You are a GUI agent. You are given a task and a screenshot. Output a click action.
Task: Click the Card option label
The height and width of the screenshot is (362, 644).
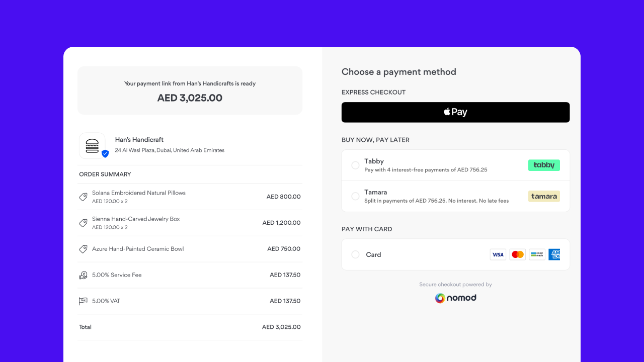(x=373, y=254)
